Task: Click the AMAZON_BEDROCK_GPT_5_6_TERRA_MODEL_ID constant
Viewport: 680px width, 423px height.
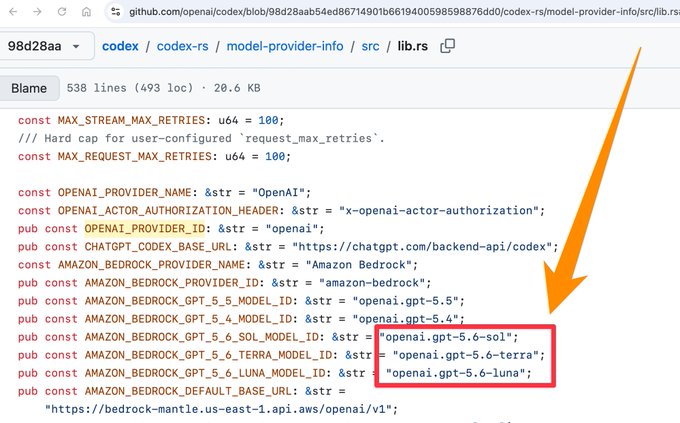Action: (208, 355)
